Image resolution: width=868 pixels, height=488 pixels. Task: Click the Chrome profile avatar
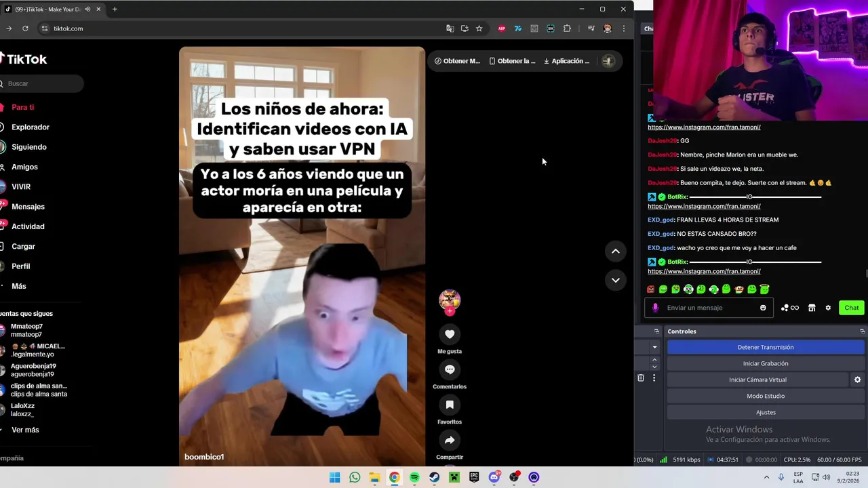608,28
